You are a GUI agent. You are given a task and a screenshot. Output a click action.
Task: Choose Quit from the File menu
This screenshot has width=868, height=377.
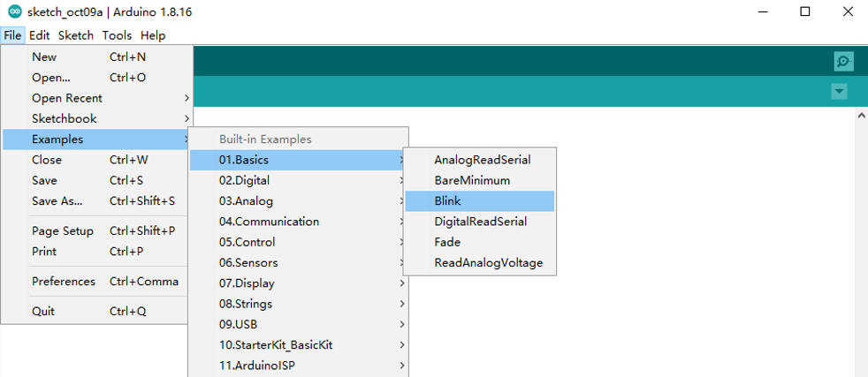click(x=97, y=311)
